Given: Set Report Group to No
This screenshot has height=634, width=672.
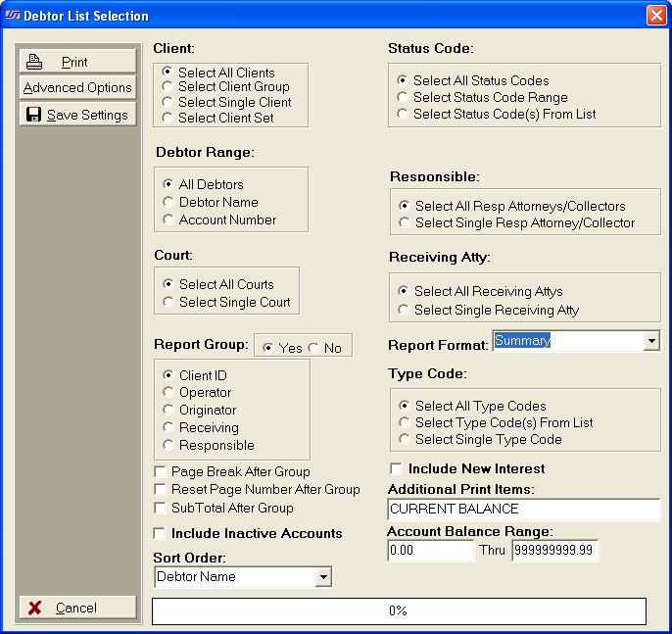Looking at the screenshot, I should 313,349.
